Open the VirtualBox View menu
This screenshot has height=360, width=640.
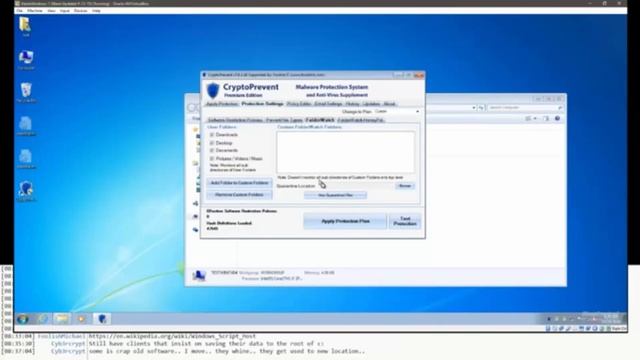(51, 11)
